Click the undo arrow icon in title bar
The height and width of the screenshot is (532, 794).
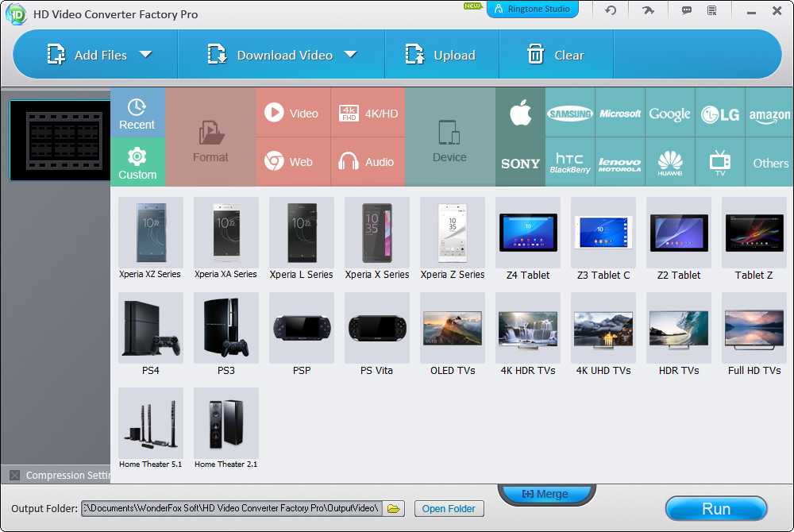point(610,10)
